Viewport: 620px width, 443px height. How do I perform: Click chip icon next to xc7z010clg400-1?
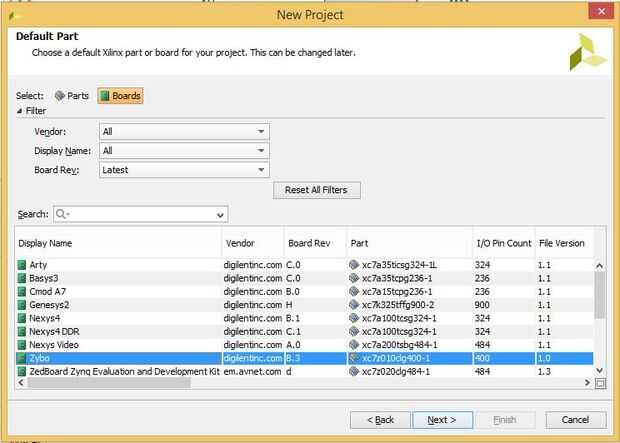click(x=354, y=358)
